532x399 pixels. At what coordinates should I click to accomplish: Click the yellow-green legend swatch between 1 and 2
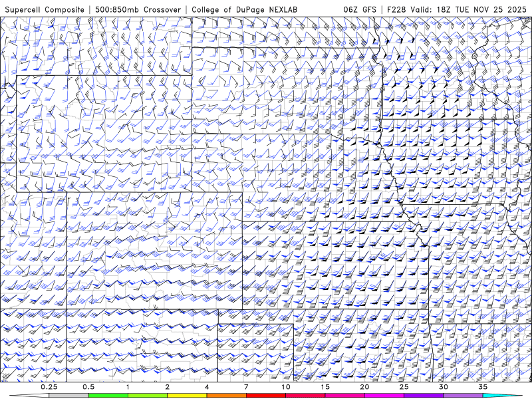click(x=148, y=396)
